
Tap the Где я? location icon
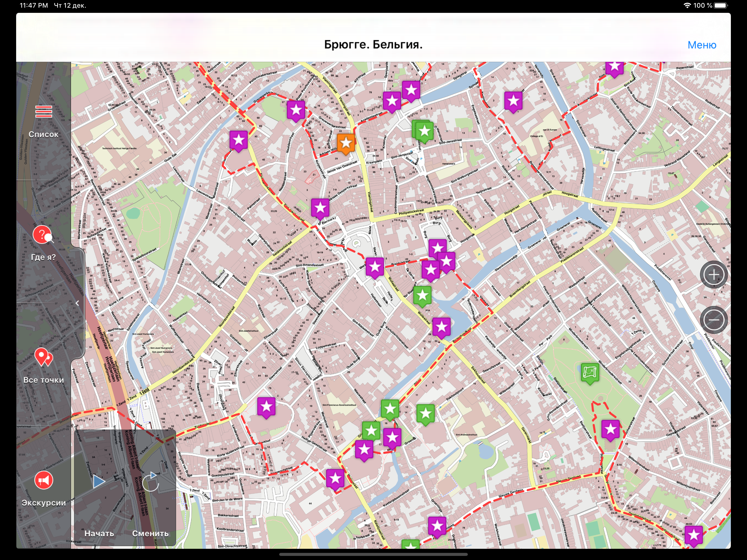coord(43,235)
